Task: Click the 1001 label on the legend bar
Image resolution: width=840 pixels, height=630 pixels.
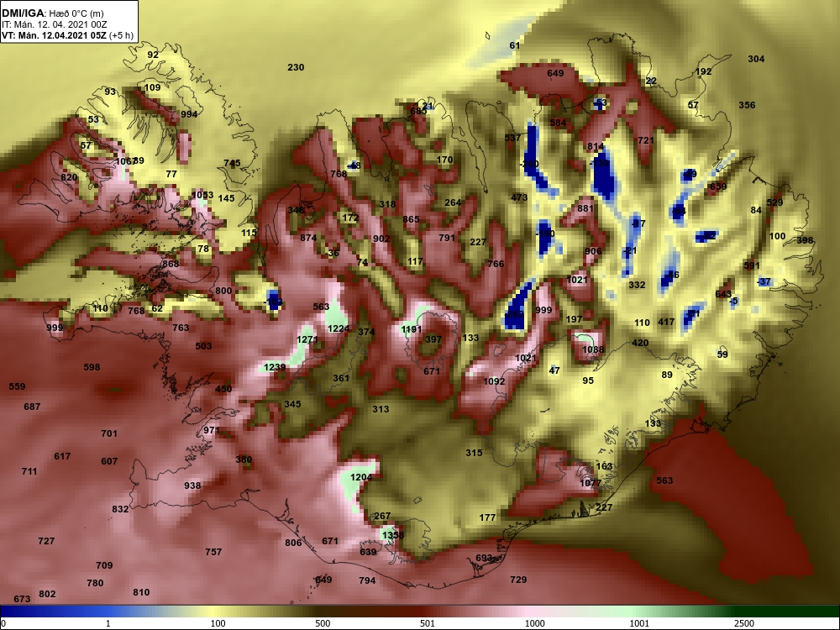Action: pyautogui.click(x=639, y=623)
